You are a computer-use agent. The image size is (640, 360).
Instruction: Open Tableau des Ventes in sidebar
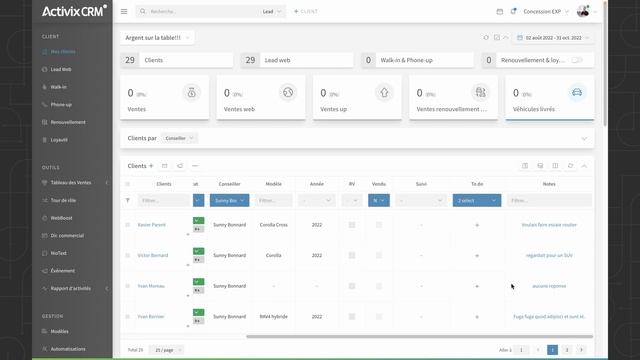click(71, 182)
